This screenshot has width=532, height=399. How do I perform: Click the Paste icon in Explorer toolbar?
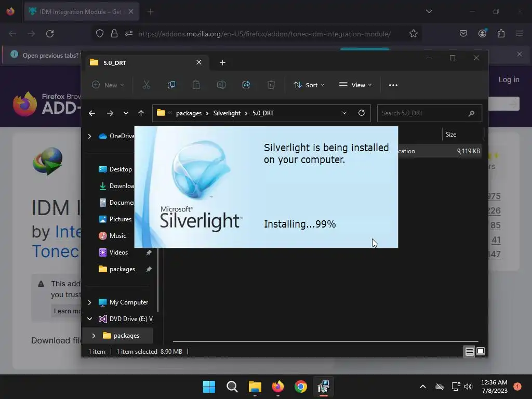(196, 85)
